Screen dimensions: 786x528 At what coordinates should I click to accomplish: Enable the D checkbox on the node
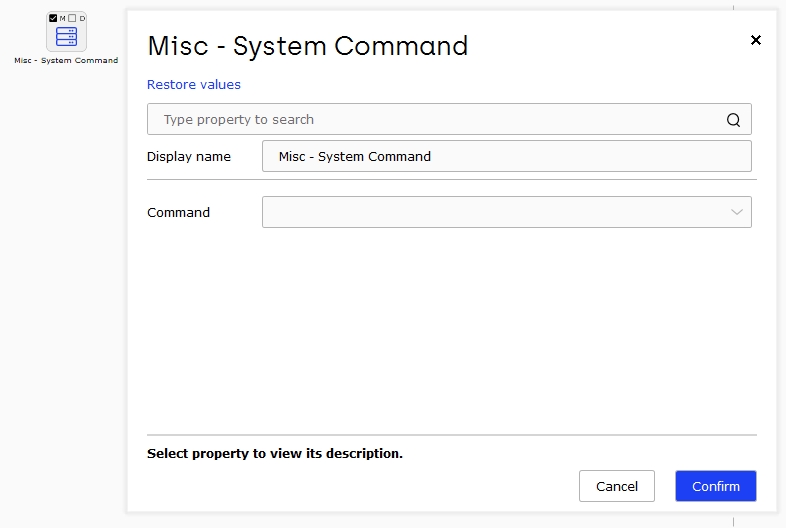point(72,18)
